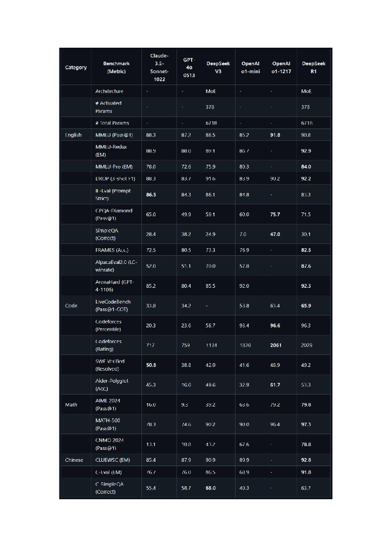Select the Code category cell

click(71, 306)
